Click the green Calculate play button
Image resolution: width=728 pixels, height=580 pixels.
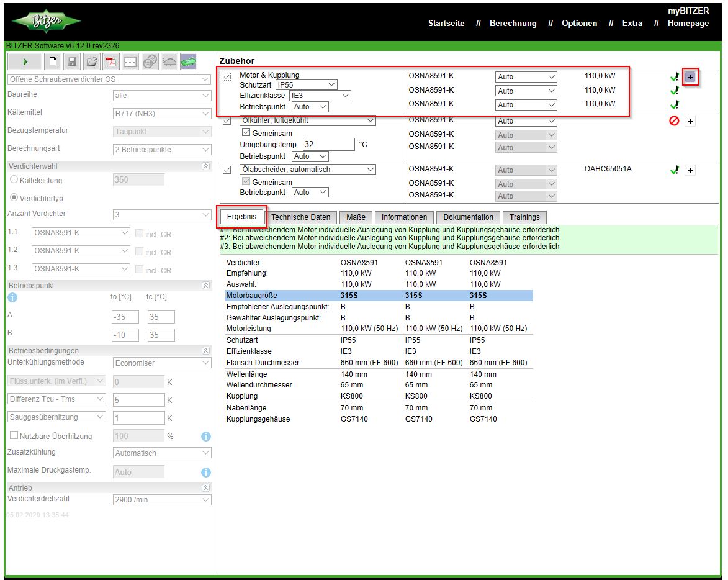pos(25,61)
